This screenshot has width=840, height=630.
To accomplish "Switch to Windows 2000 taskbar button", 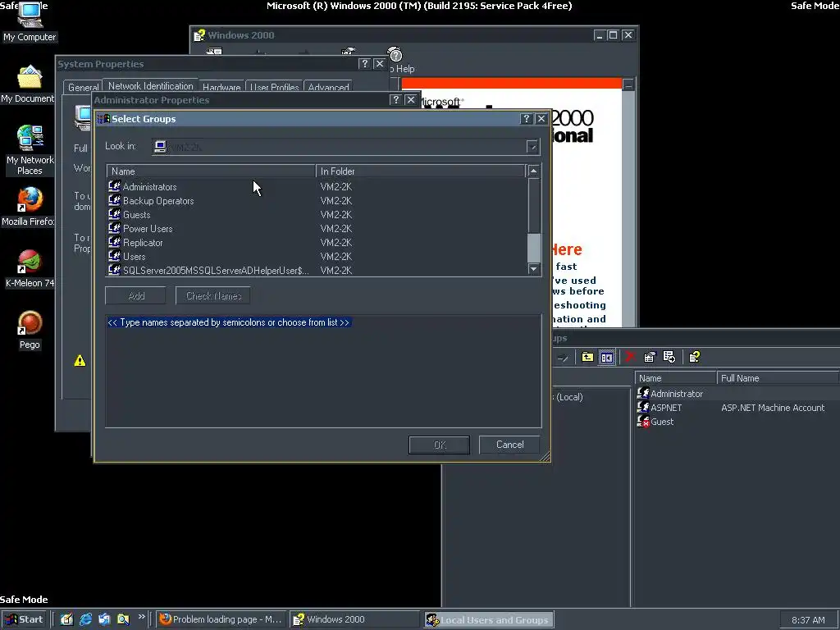I will (354, 619).
